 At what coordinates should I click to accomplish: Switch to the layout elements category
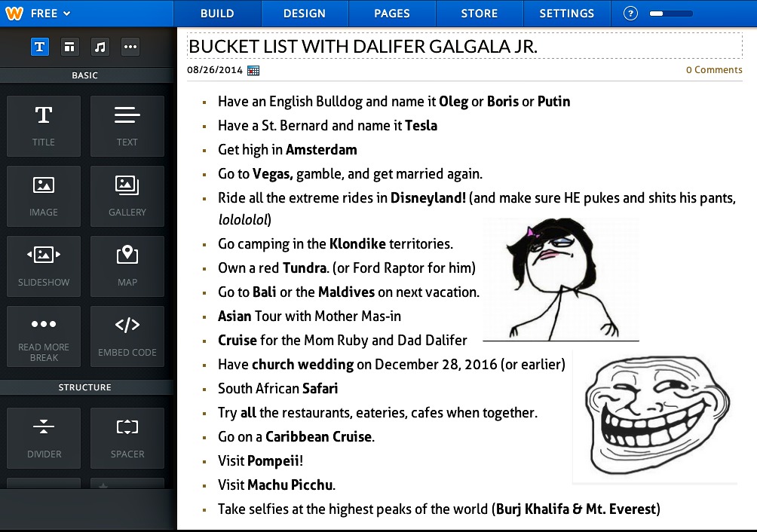click(x=69, y=47)
